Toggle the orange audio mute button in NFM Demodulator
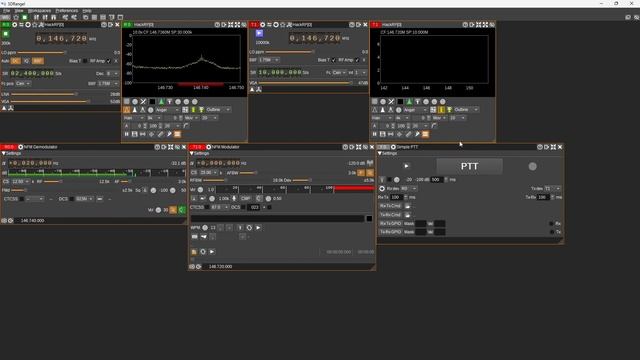 [x=173, y=210]
